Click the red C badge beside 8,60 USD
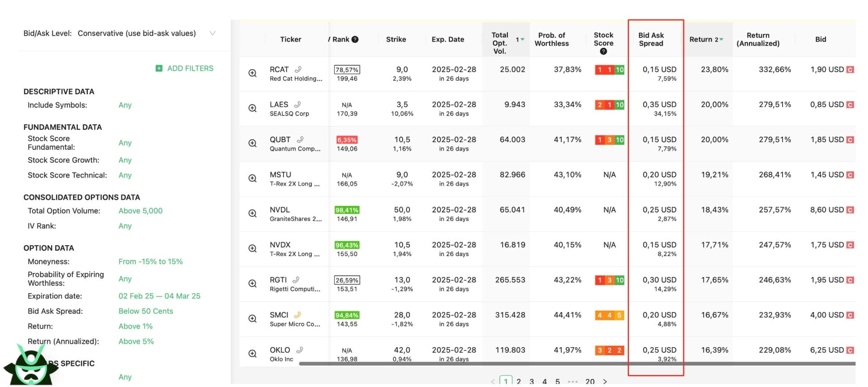 [850, 210]
